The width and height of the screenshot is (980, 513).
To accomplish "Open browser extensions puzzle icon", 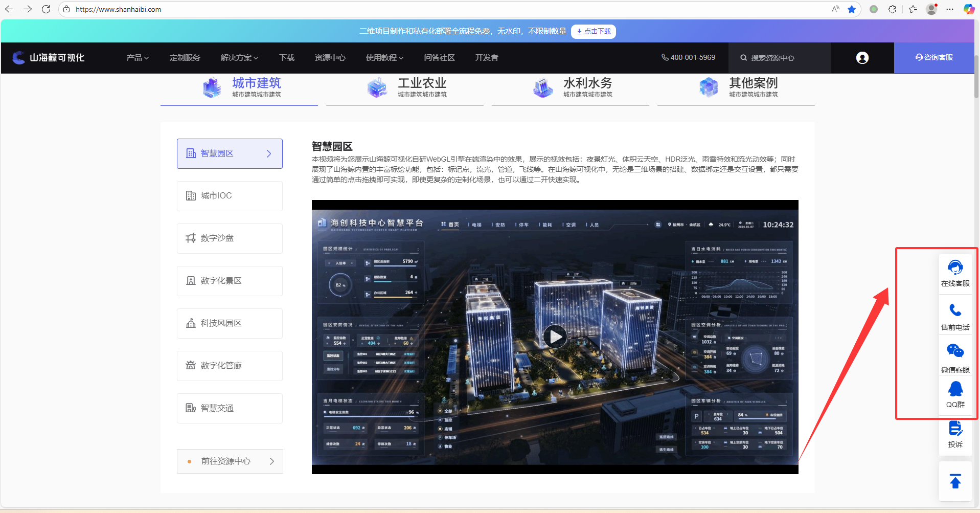I will tap(892, 9).
